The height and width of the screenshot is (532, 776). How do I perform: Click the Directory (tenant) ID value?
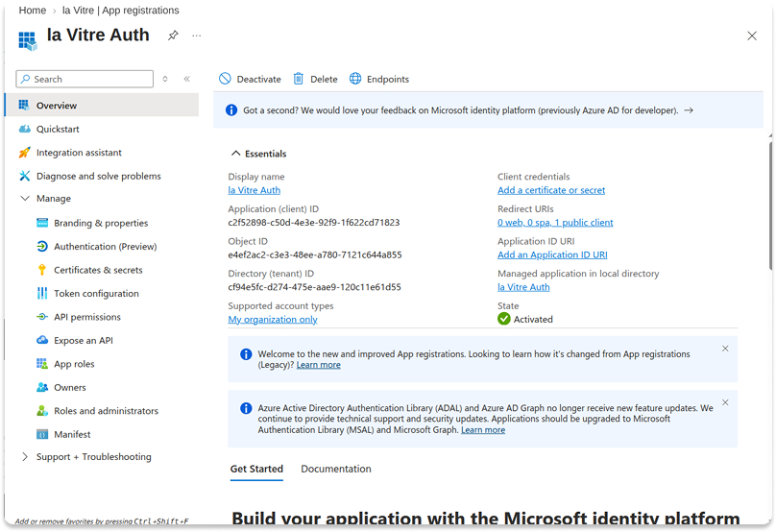[314, 287]
